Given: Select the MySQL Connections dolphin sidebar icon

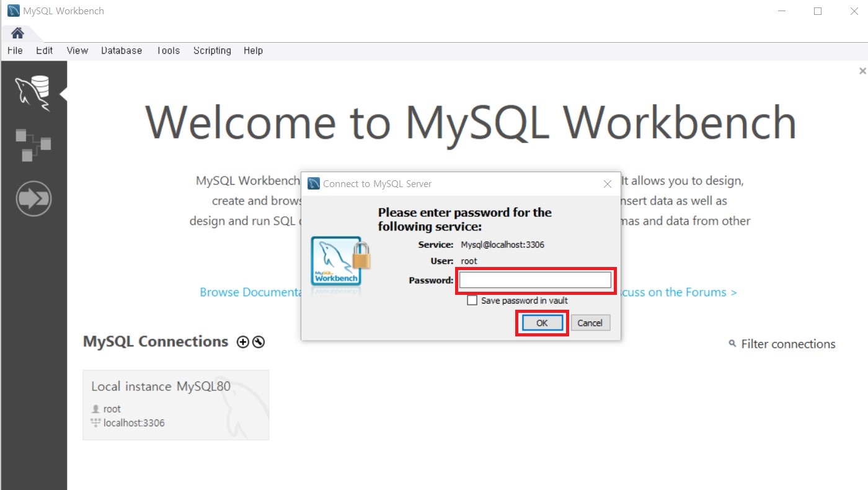Looking at the screenshot, I should (33, 93).
